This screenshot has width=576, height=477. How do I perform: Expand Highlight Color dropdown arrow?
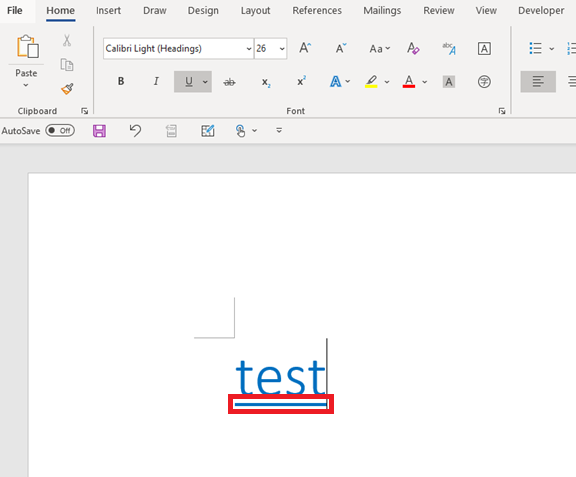(387, 82)
